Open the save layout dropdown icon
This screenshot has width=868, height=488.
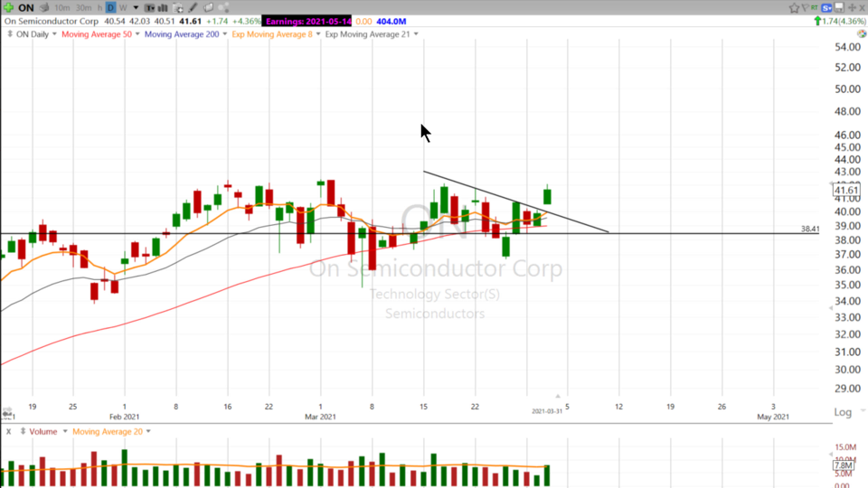(x=840, y=8)
